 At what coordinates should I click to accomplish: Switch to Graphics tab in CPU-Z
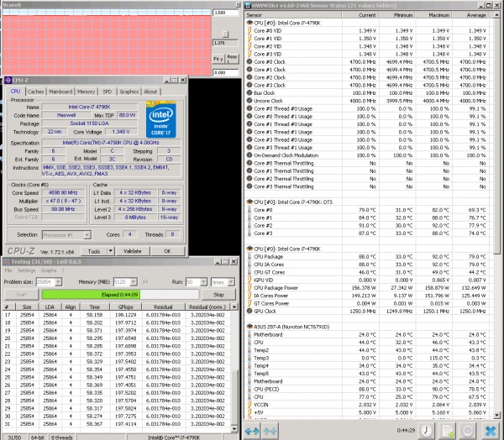click(x=129, y=92)
